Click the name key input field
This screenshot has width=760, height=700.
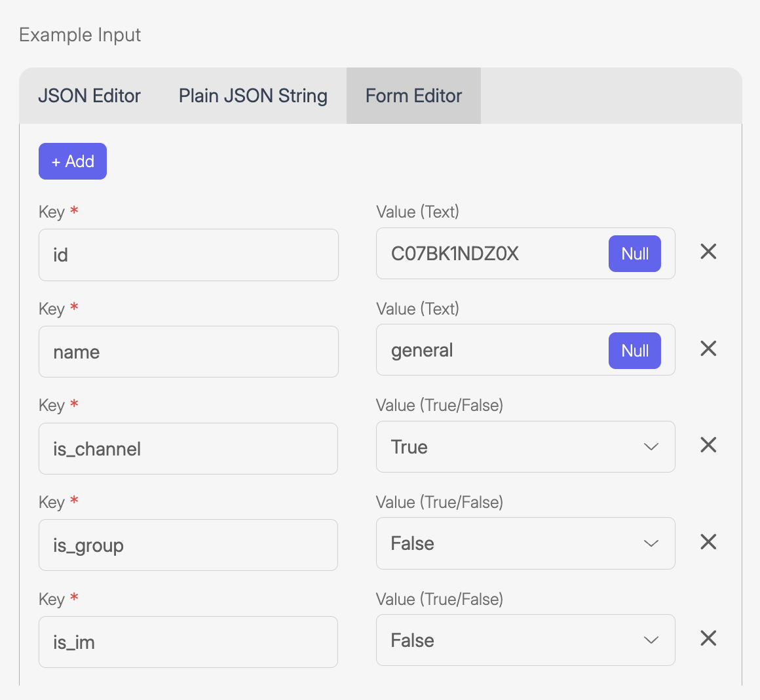point(188,352)
